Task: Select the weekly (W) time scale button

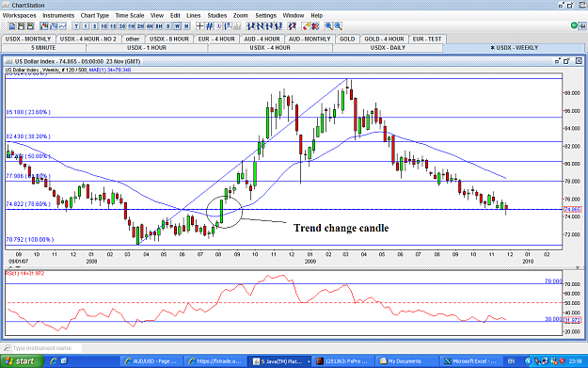Action: tap(177, 26)
